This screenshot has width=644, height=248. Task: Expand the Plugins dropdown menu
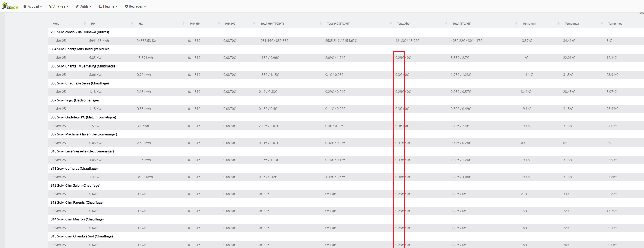[108, 6]
